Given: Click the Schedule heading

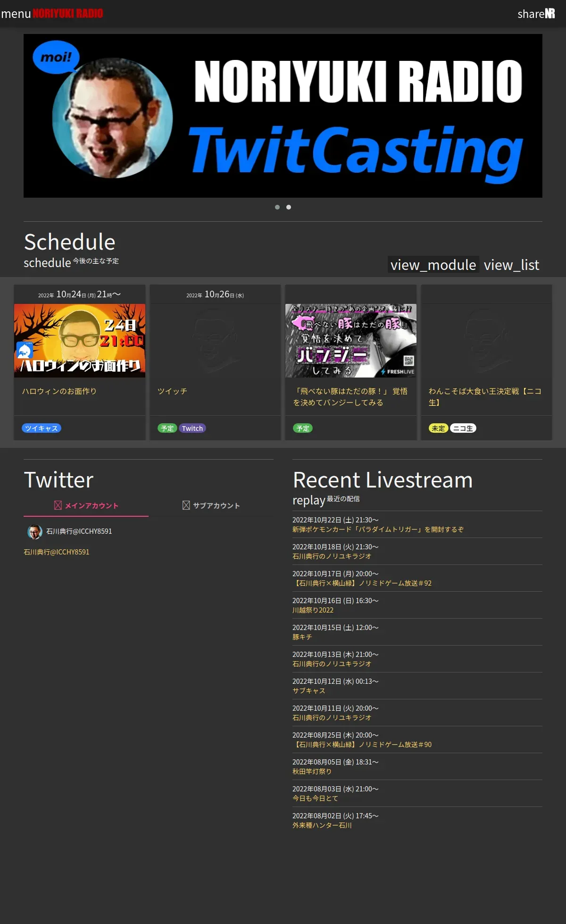Looking at the screenshot, I should [x=69, y=242].
